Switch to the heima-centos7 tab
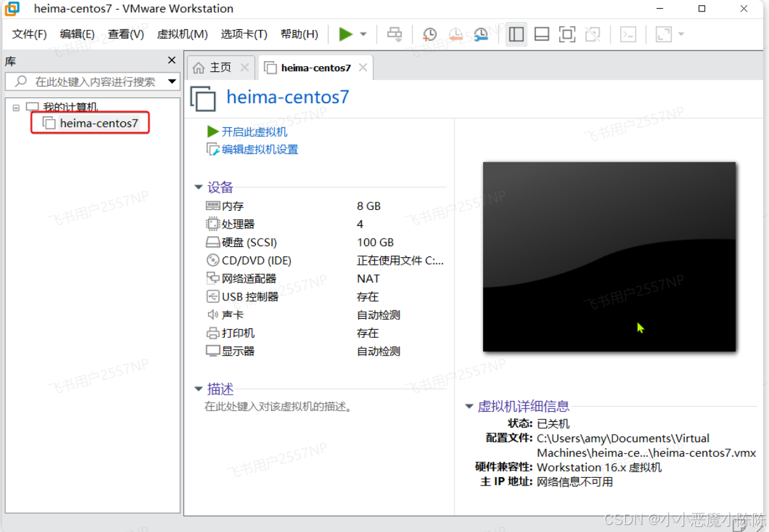This screenshot has width=769, height=532. (316, 67)
